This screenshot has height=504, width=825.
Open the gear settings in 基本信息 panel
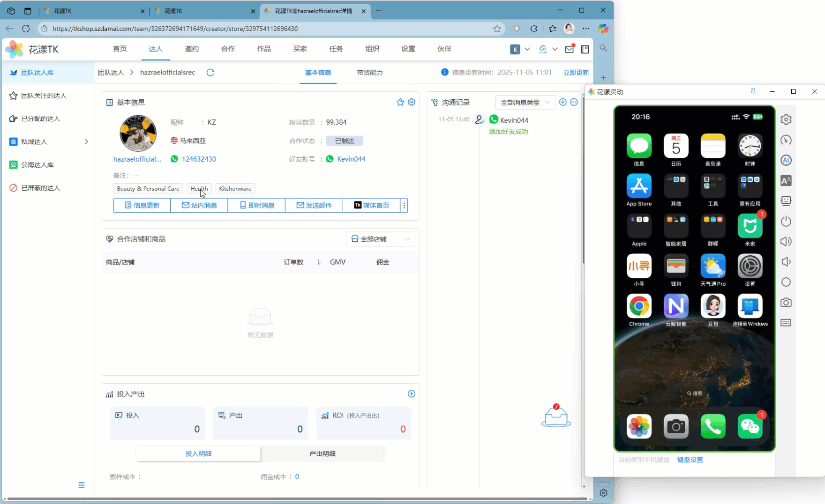412,102
